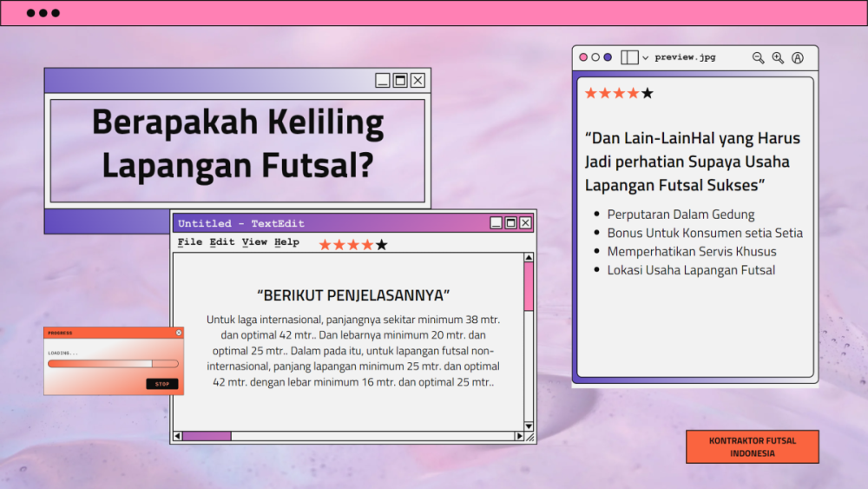Maximize the Untitled TextEdit window
This screenshot has height=489, width=868.
click(511, 222)
